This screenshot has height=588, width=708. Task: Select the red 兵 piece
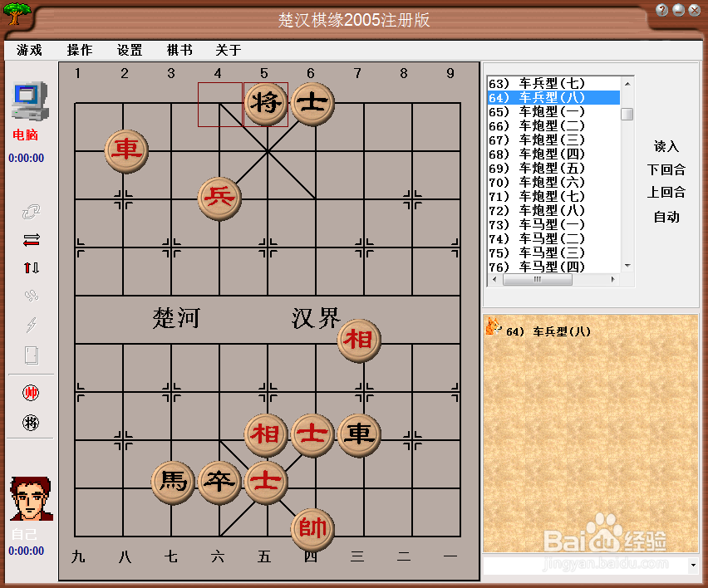click(219, 198)
